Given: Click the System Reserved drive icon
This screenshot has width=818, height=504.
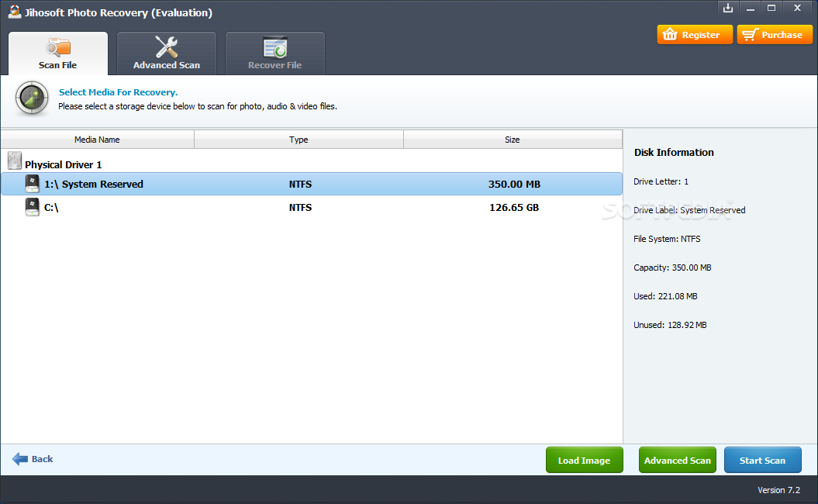Looking at the screenshot, I should pos(33,184).
